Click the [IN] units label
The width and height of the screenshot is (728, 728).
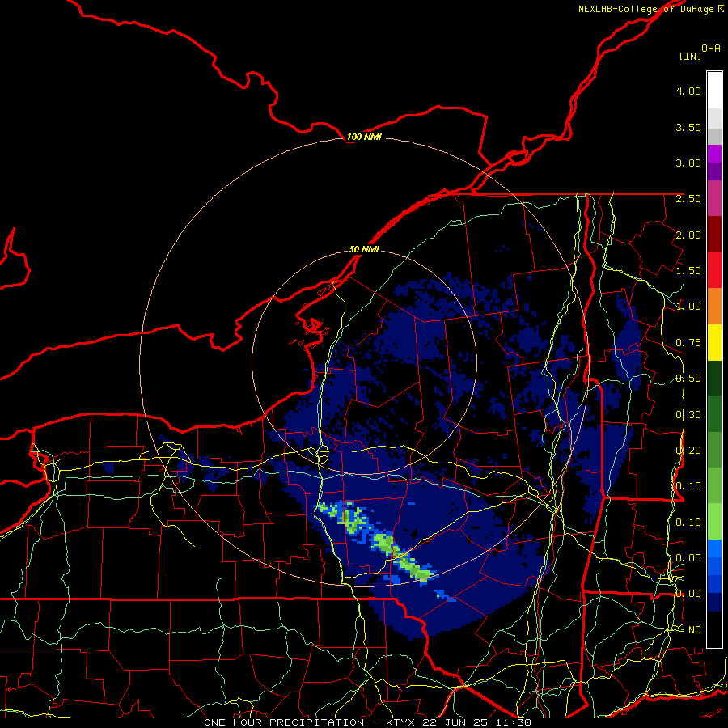pyautogui.click(x=691, y=56)
